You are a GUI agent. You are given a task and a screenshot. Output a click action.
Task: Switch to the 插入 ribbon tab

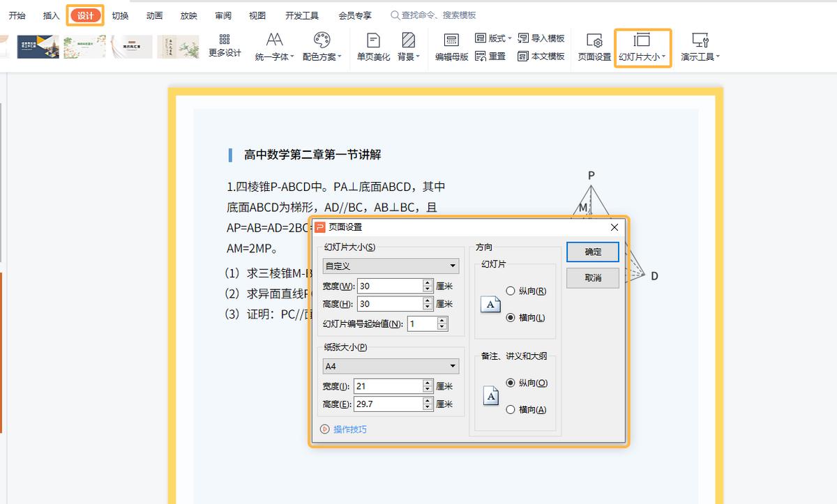[x=50, y=15]
